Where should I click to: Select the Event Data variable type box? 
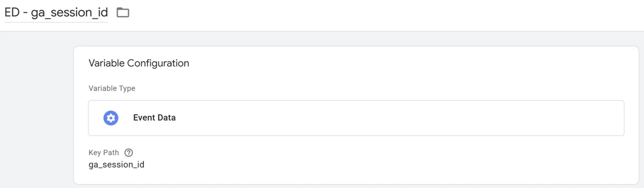pos(356,118)
